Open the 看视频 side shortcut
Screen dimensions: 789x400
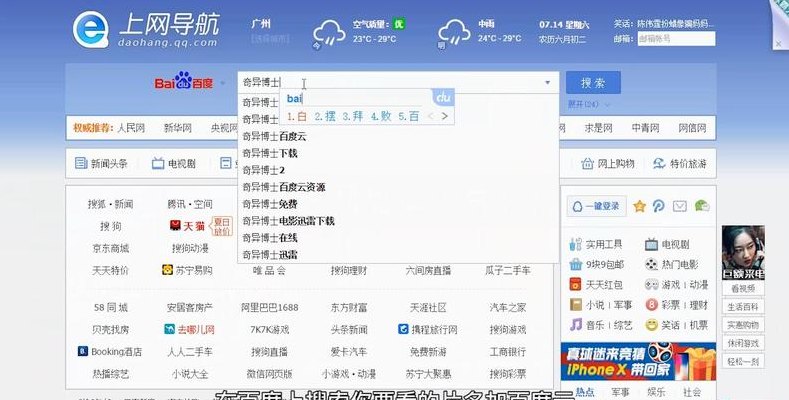click(743, 289)
